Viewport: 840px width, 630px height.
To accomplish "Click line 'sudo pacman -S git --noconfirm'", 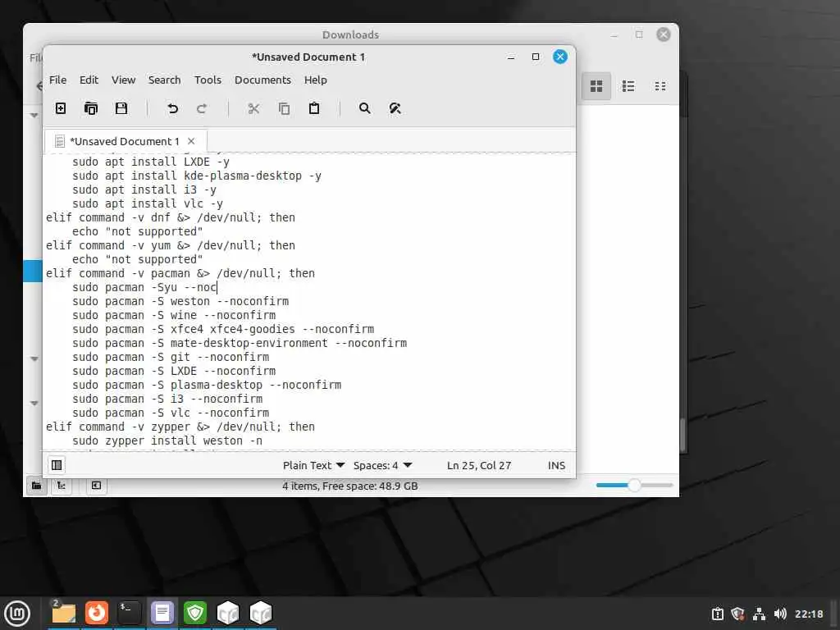I will [171, 358].
